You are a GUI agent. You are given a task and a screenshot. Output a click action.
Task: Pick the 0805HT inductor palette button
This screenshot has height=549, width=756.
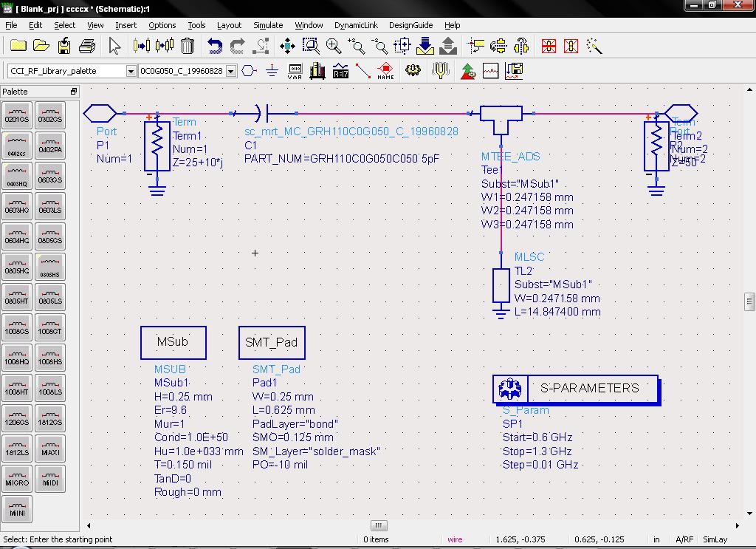pyautogui.click(x=17, y=297)
